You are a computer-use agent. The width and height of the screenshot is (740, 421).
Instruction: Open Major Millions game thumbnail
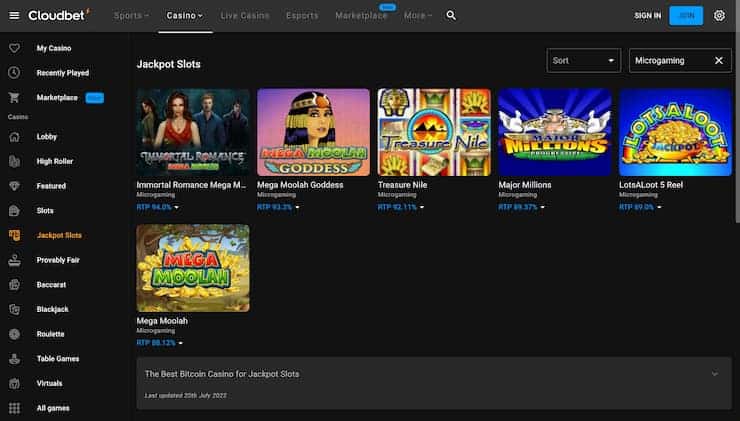click(555, 132)
